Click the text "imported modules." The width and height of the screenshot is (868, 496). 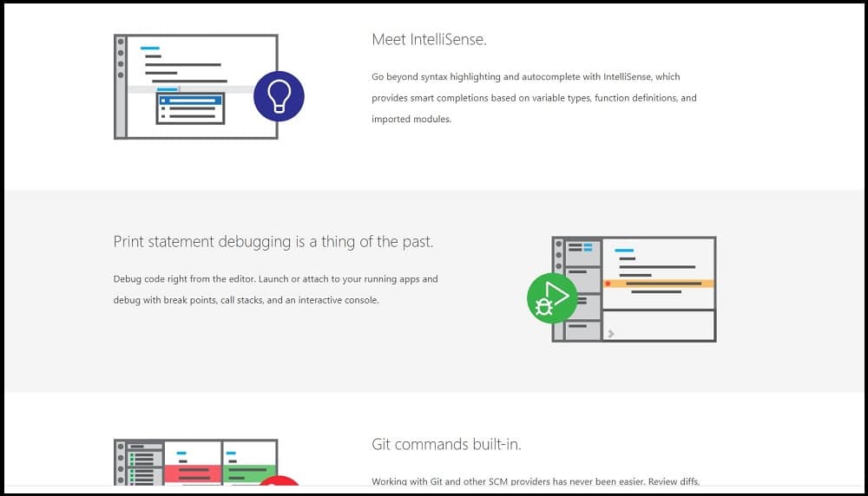tap(411, 119)
